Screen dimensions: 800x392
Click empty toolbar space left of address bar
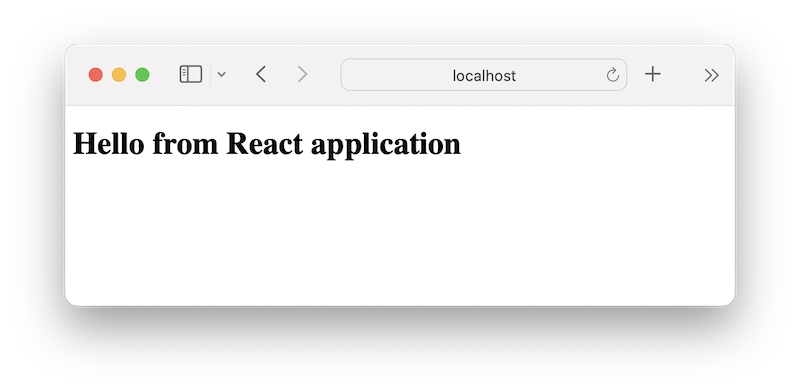[x=324, y=75]
